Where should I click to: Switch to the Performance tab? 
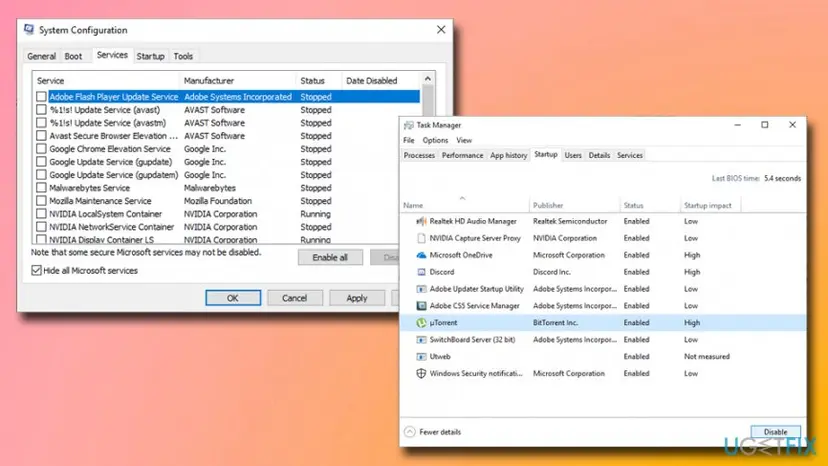tap(462, 155)
